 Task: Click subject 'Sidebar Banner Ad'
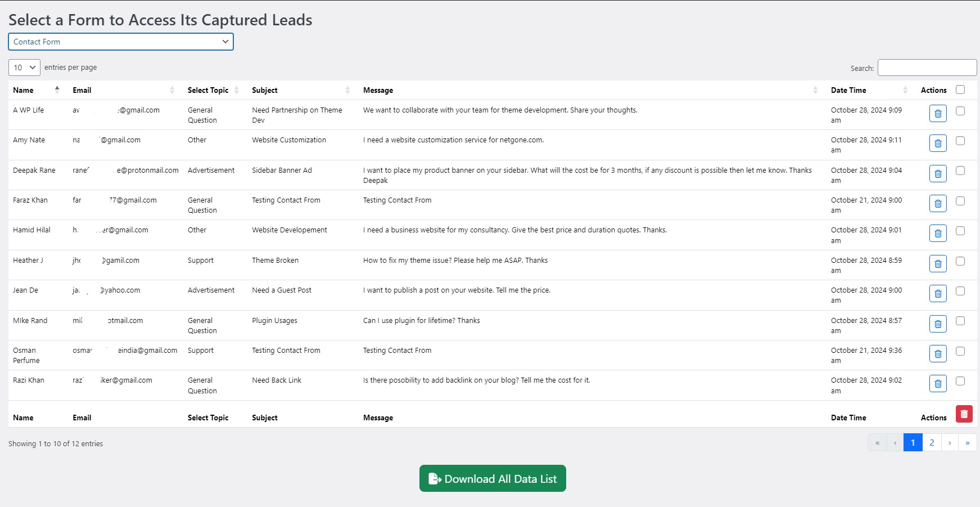point(282,170)
